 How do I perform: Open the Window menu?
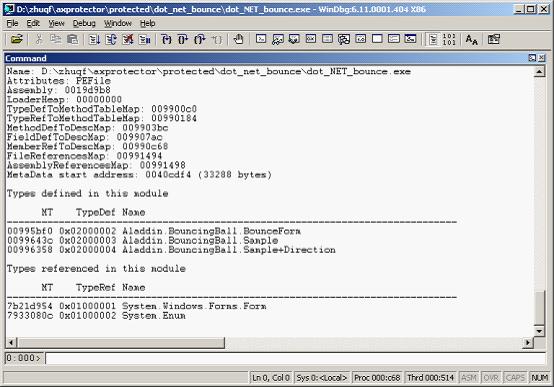pos(118,23)
